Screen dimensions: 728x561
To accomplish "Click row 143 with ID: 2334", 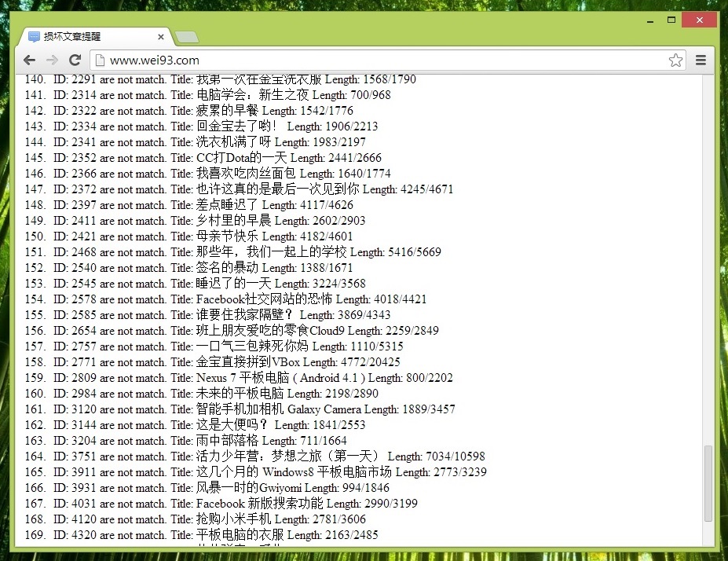I will tap(201, 126).
